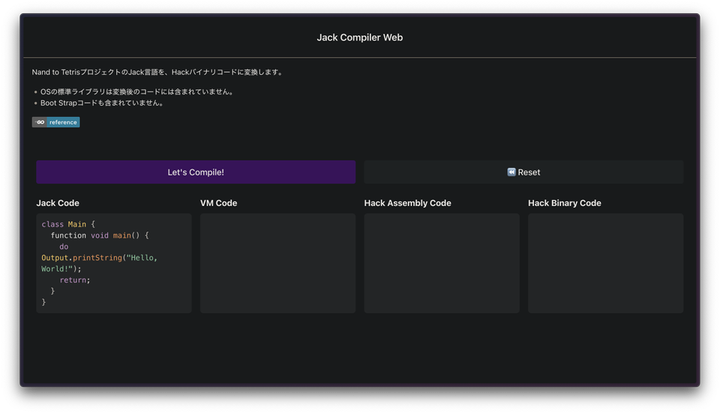This screenshot has width=720, height=413.
Task: Click the Let's Compile! button
Action: (x=195, y=172)
